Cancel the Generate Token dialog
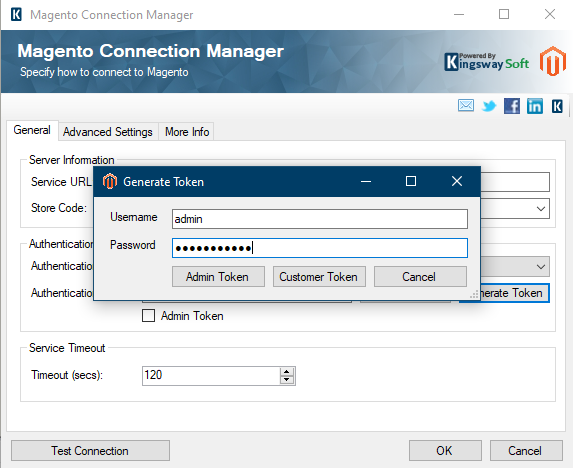Viewport: 573px width, 468px height. (x=420, y=277)
